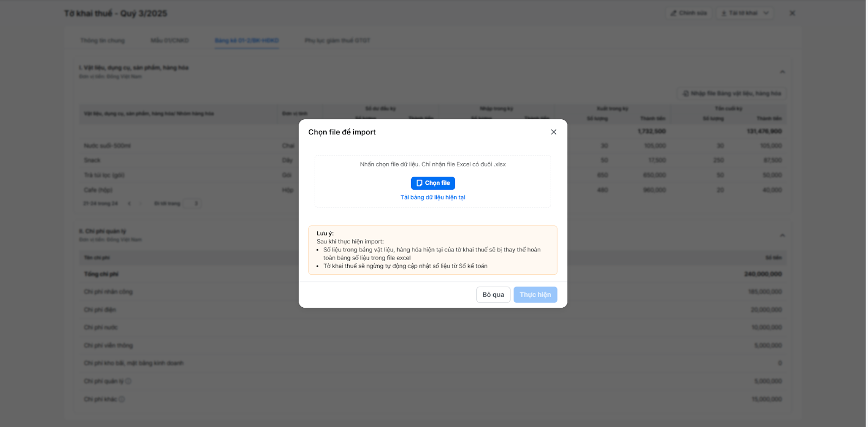Go to the "Phụ lục giảm thuế GTGT" tab
868x427 pixels.
pos(337,41)
